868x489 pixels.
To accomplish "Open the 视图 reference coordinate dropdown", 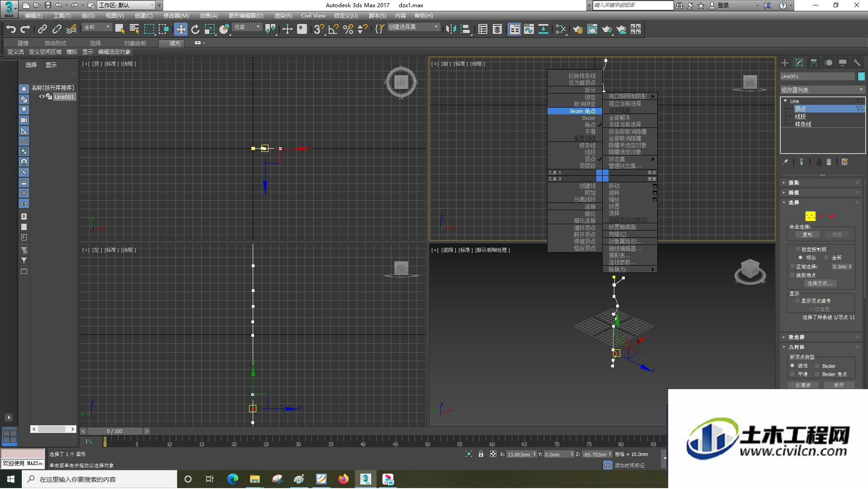I will click(x=247, y=28).
